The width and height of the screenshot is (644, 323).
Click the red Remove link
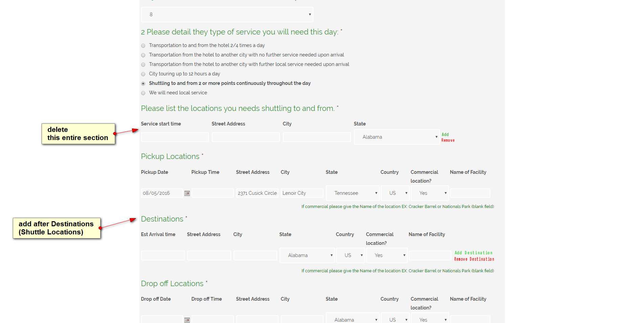pos(448,140)
